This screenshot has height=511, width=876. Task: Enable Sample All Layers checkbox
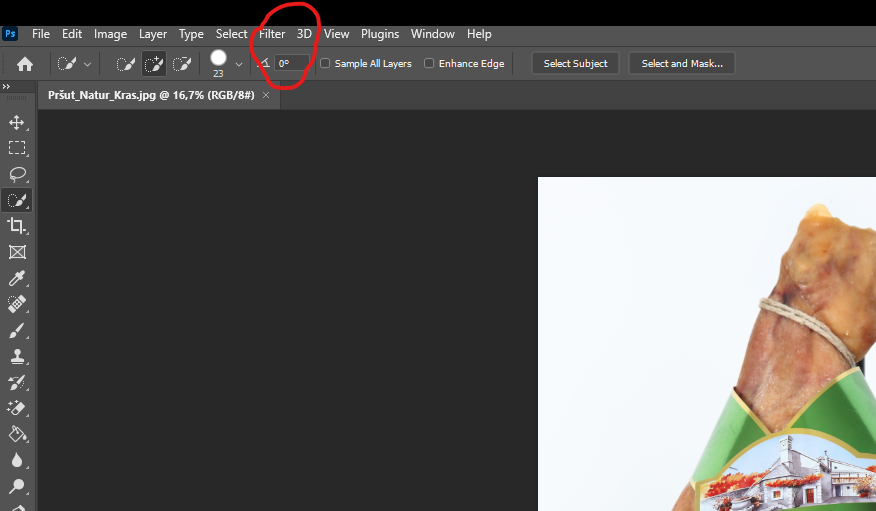(x=325, y=64)
